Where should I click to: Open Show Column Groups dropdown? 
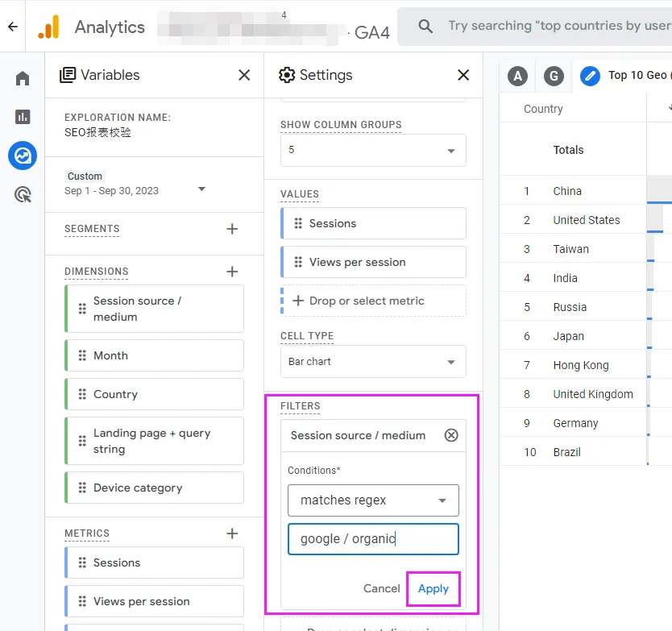(x=373, y=150)
